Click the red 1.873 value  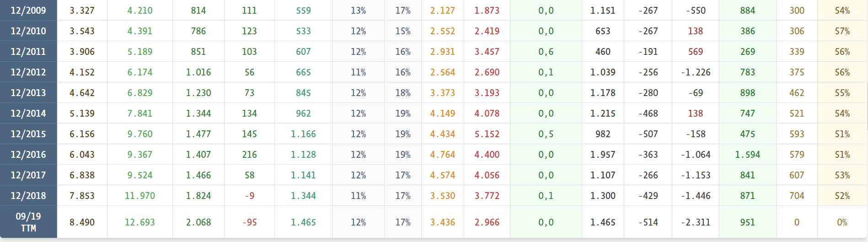pyautogui.click(x=487, y=11)
